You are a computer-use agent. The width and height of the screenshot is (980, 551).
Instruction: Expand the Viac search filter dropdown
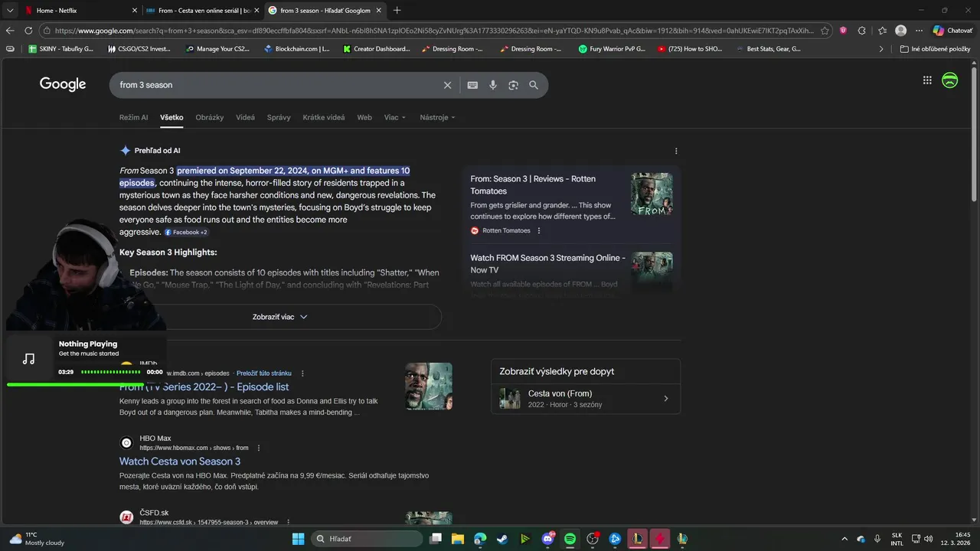(395, 117)
